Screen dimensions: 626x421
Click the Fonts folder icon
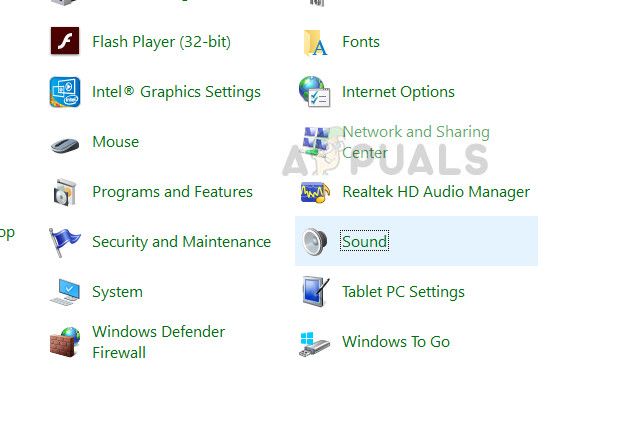pos(315,42)
